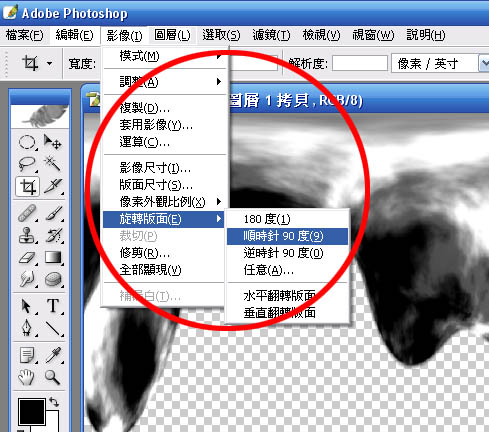The image size is (489, 432).
Task: Expand the 旋轉版面(E) submenu
Action: [163, 219]
